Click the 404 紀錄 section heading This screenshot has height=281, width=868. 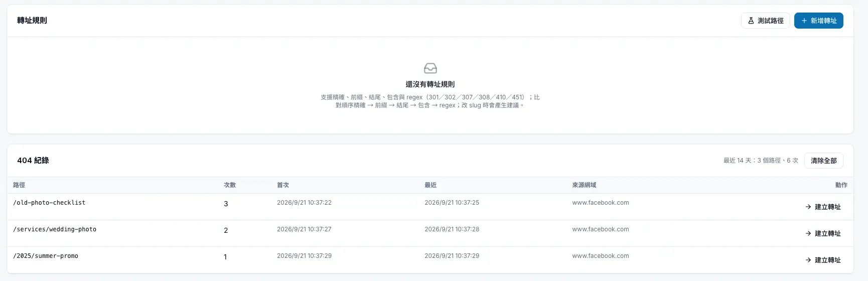point(33,161)
